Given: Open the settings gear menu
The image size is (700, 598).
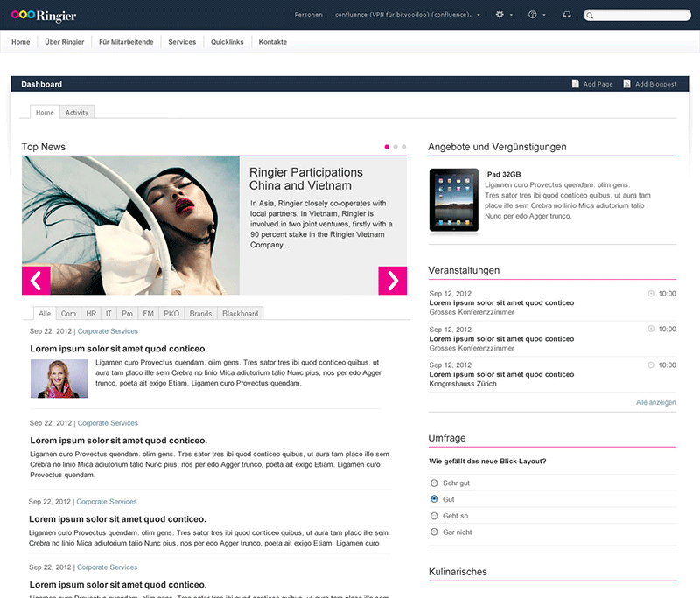Looking at the screenshot, I should coord(500,15).
